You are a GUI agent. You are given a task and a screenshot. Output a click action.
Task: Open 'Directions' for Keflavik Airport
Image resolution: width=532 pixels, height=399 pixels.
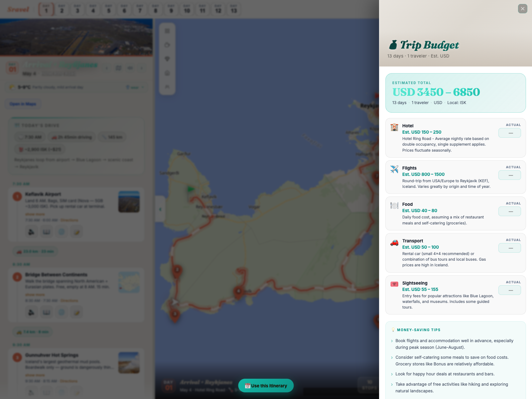69,220
